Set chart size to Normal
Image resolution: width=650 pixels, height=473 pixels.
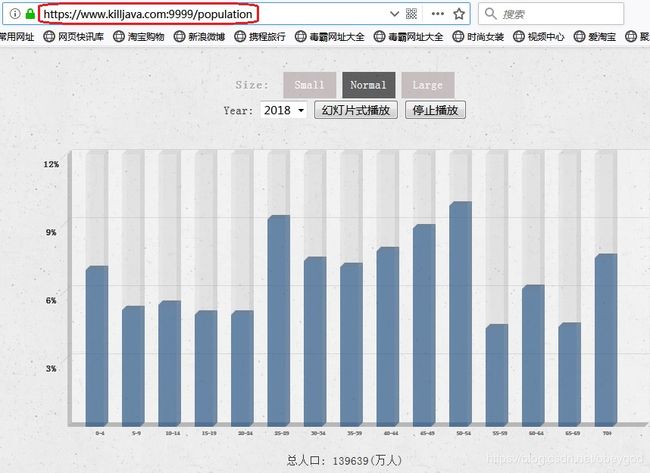coord(369,85)
